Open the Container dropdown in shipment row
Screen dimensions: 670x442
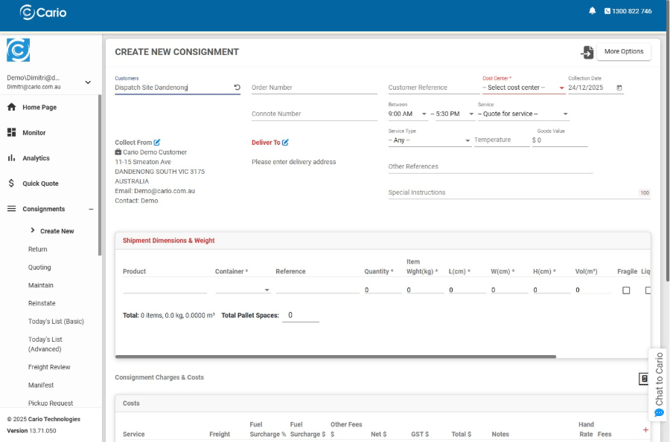click(242, 290)
